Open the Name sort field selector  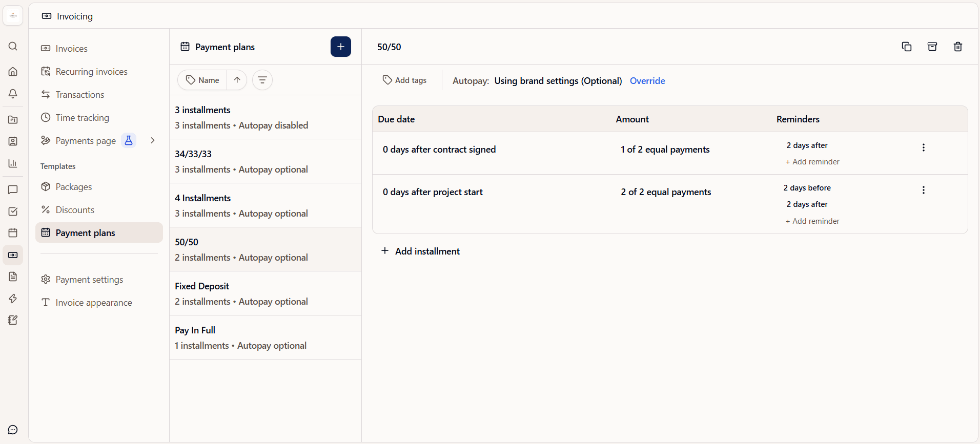tap(202, 80)
